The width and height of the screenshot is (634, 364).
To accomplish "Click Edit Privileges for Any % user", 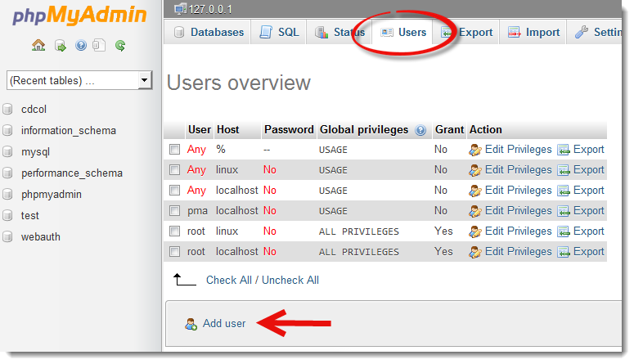I will (518, 149).
